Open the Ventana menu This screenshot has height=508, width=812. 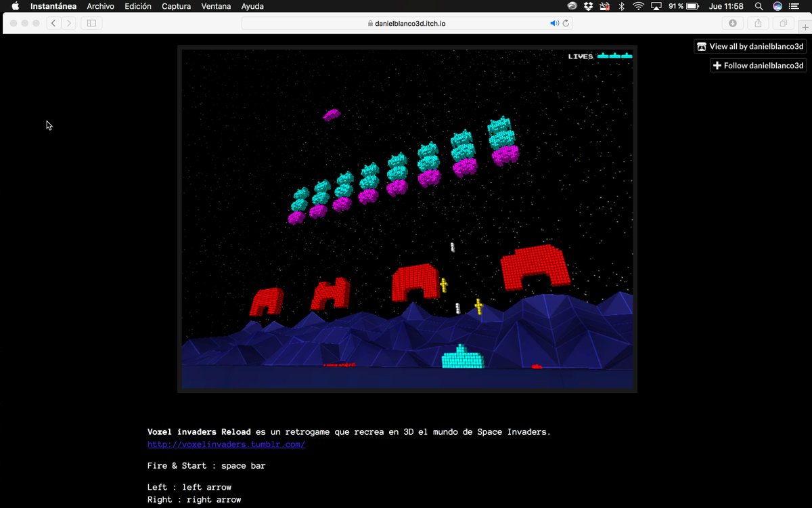tap(216, 6)
